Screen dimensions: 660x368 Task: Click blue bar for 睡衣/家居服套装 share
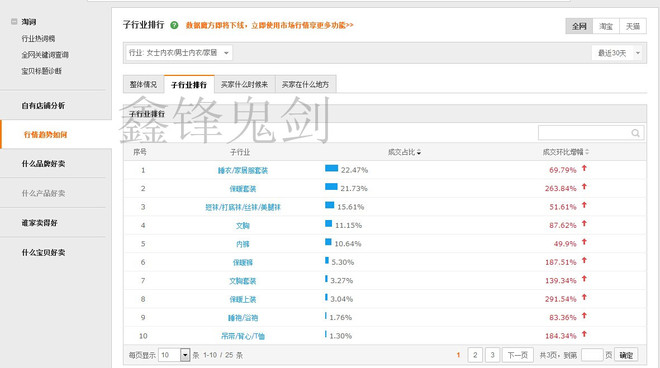pos(331,168)
